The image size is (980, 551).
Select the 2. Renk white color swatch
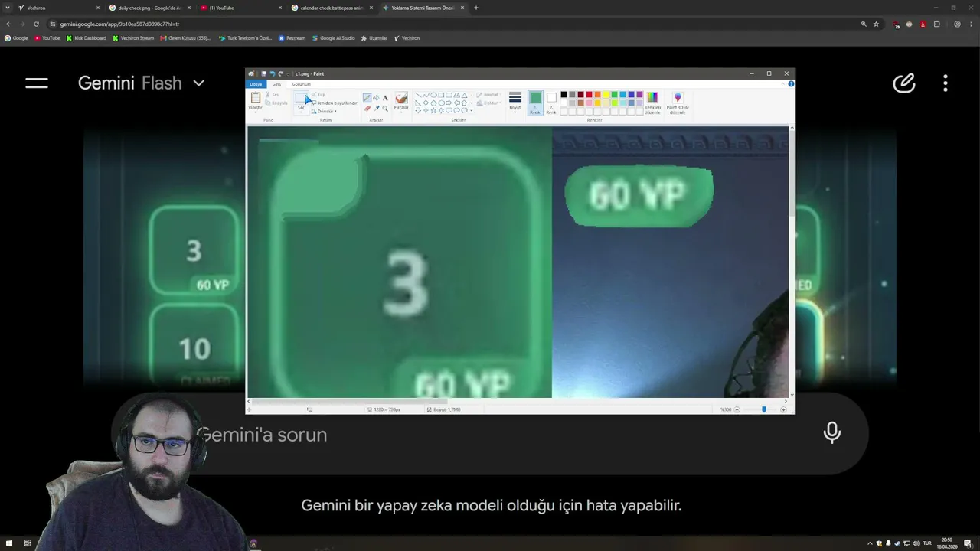[x=551, y=102]
